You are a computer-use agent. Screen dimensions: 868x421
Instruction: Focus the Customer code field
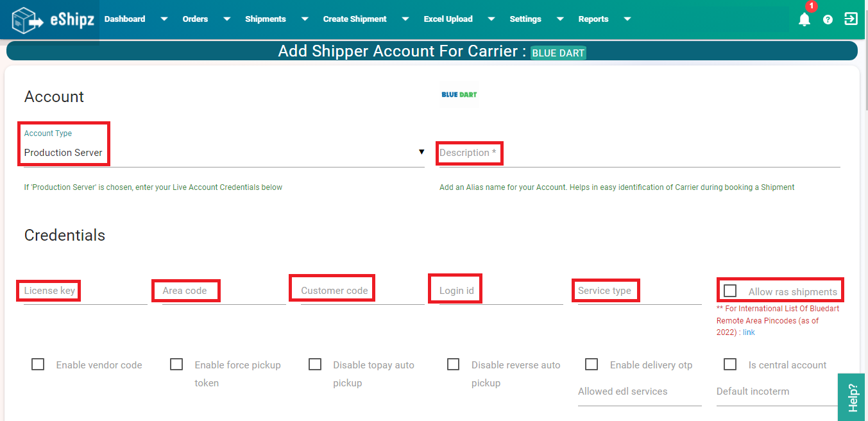click(362, 291)
